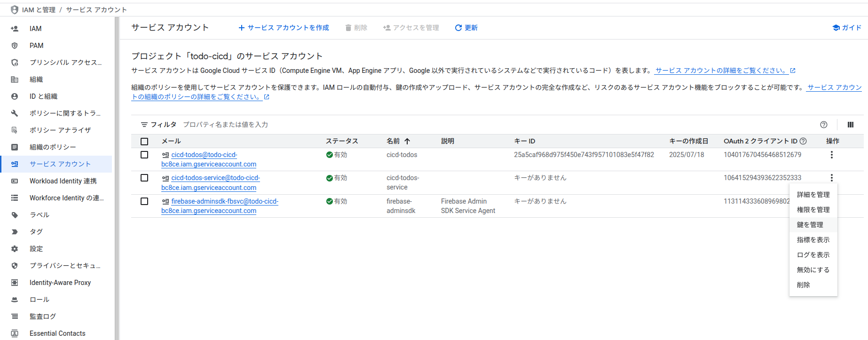
Task: Open PAM in the sidebar
Action: point(56,46)
